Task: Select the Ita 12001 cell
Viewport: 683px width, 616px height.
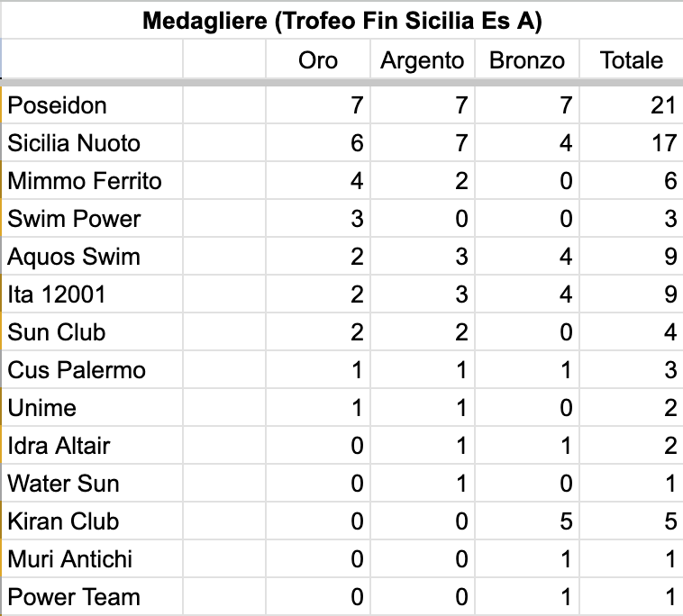Action: click(x=92, y=294)
